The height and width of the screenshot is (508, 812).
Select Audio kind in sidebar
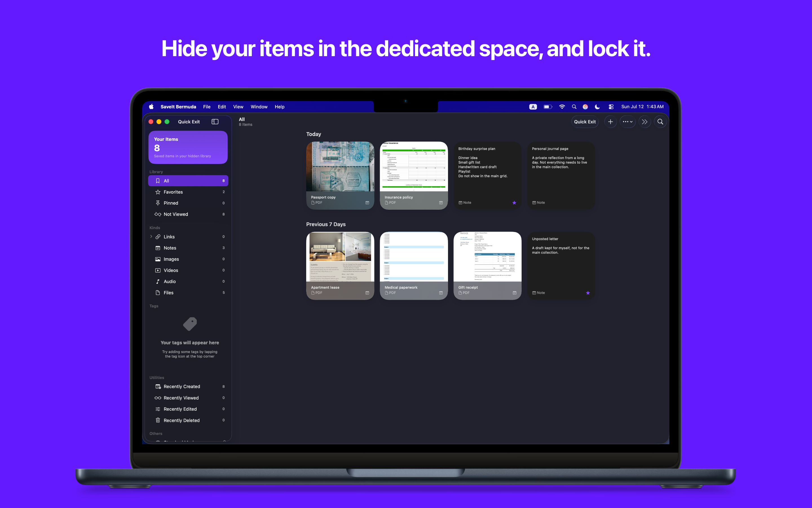[x=188, y=282]
